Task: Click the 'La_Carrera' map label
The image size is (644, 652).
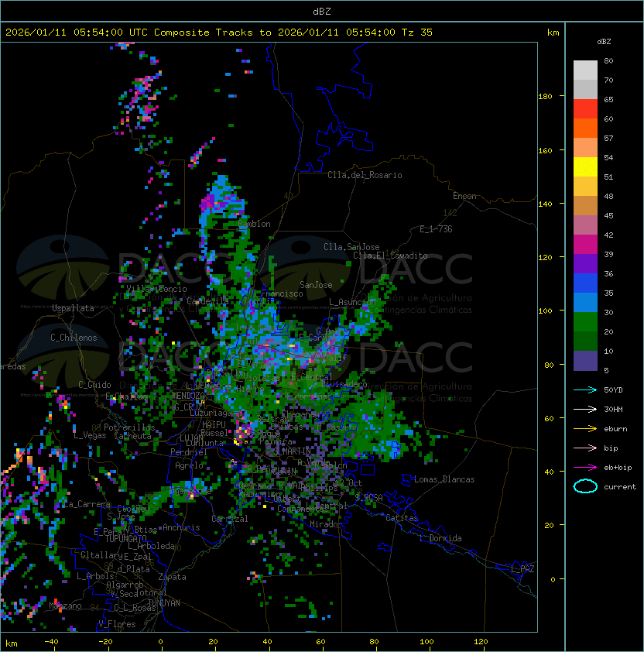Action: pos(87,504)
